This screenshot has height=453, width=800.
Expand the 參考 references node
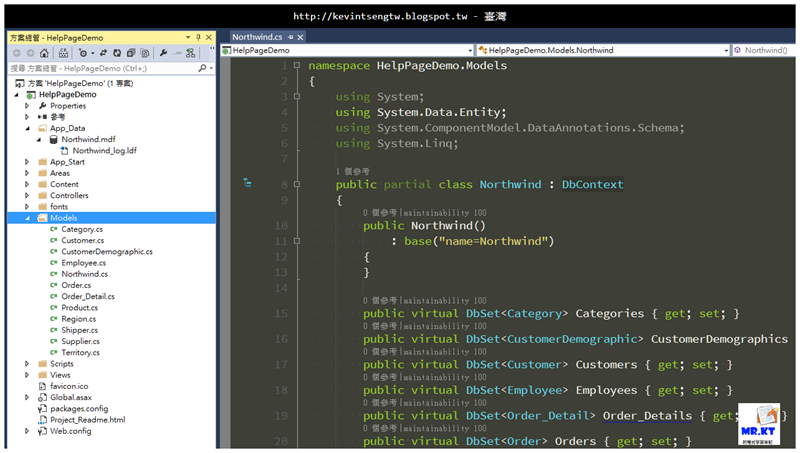27,117
